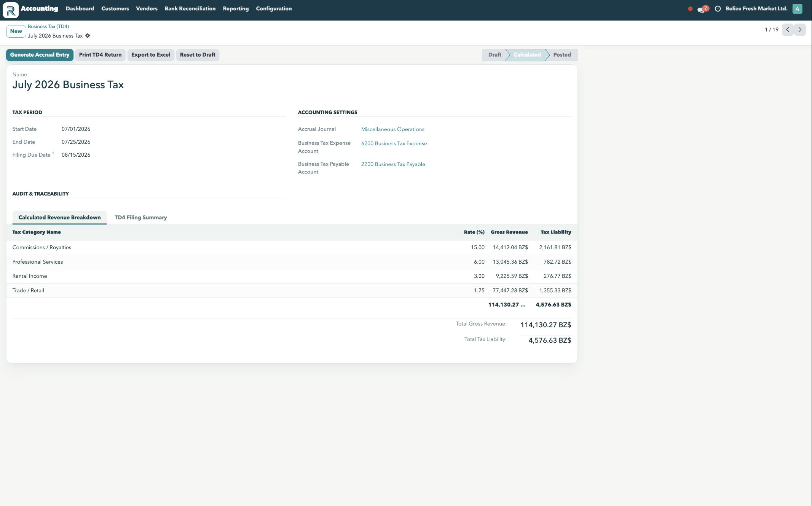812x506 pixels.
Task: Sort by Gross Revenue column header
Action: point(509,232)
